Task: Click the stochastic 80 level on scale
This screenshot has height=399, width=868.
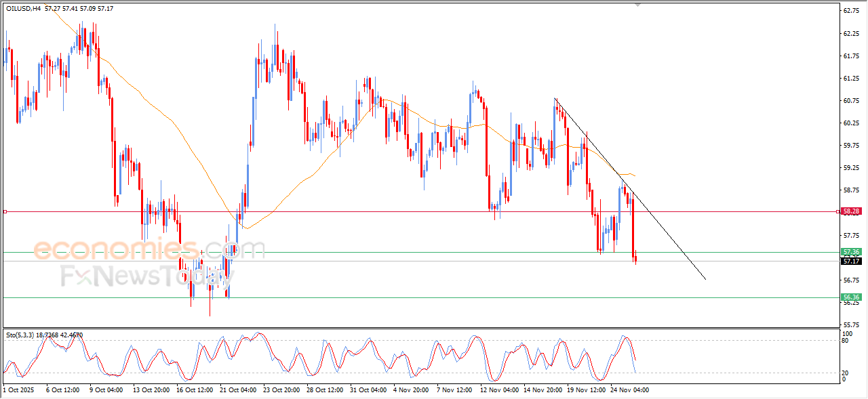Action: (x=846, y=341)
